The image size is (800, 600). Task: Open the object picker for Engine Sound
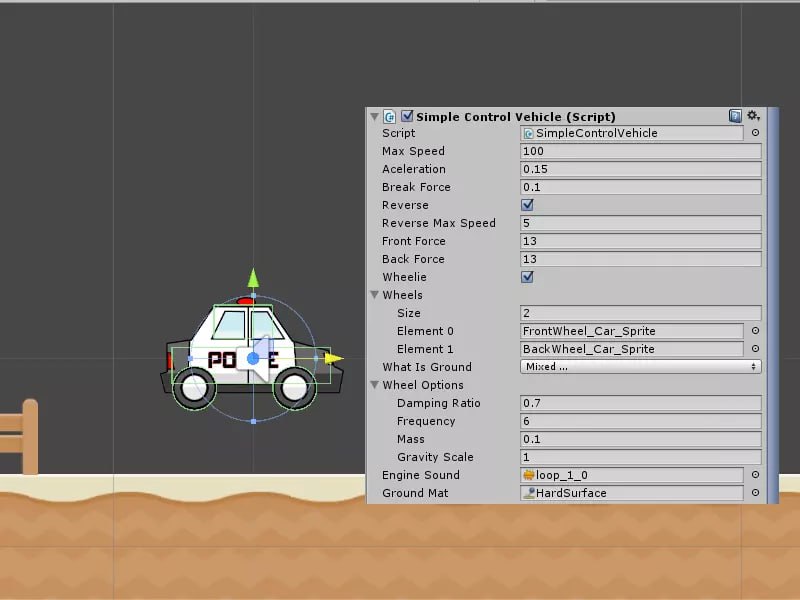[756, 475]
